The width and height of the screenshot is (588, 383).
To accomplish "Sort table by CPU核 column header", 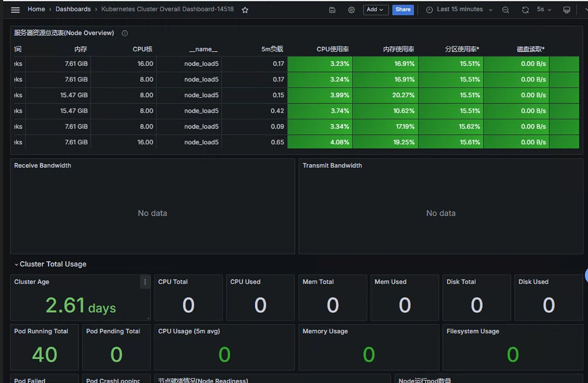I will point(142,49).
